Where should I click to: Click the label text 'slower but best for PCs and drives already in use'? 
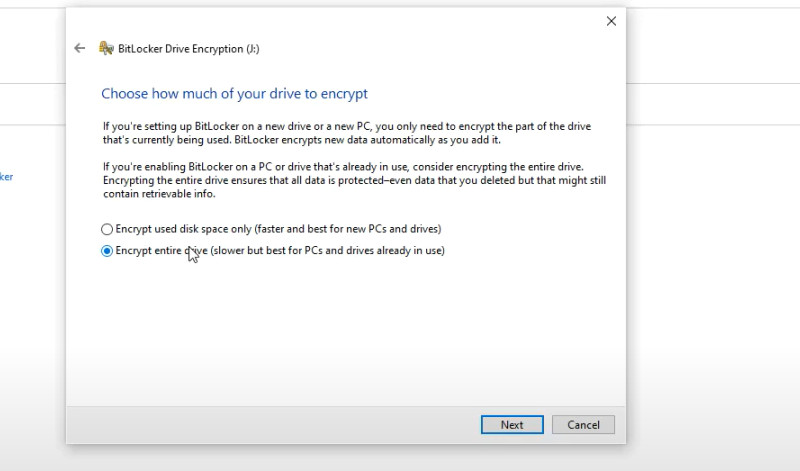[328, 251]
